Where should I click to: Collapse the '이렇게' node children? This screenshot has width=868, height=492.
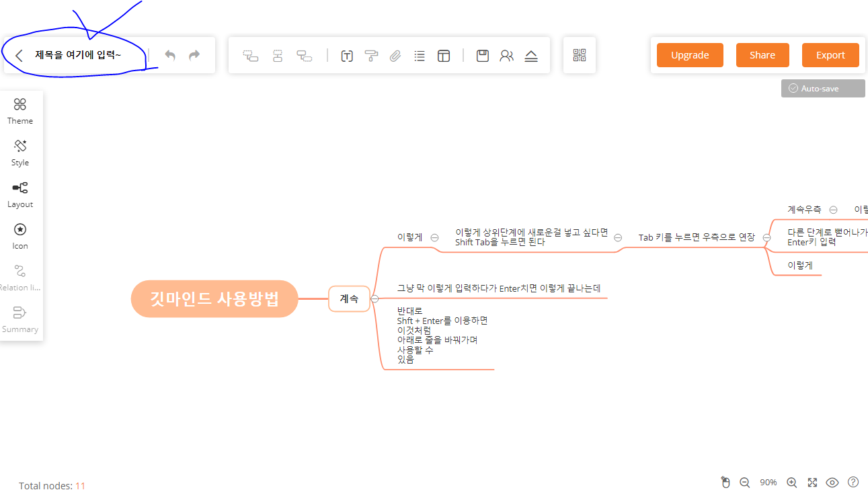(434, 237)
